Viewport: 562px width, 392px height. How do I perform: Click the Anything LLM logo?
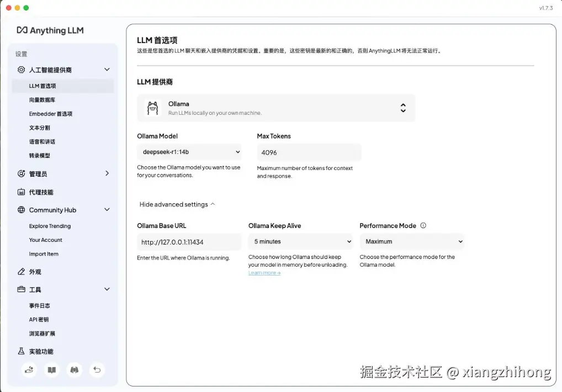coord(50,30)
